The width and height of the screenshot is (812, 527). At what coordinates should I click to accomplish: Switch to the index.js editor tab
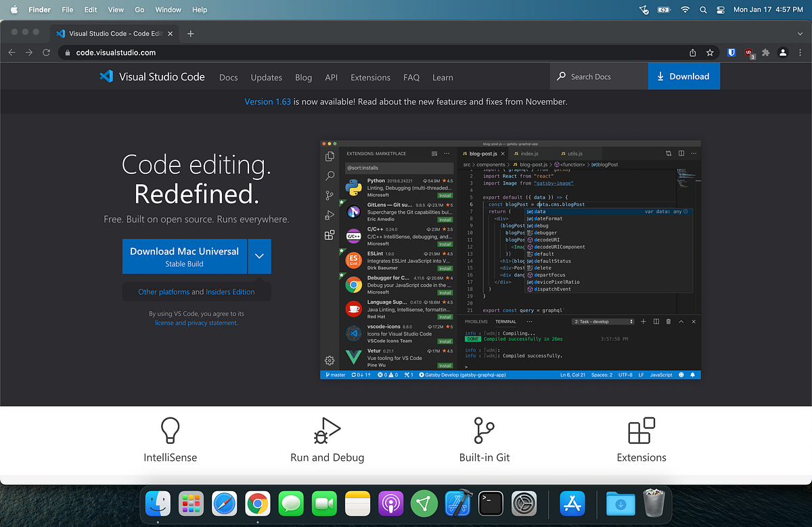[x=531, y=154]
